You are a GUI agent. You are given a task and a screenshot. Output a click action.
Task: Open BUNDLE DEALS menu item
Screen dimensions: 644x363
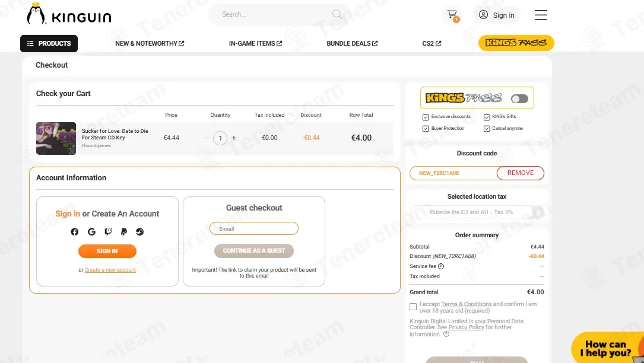point(352,43)
